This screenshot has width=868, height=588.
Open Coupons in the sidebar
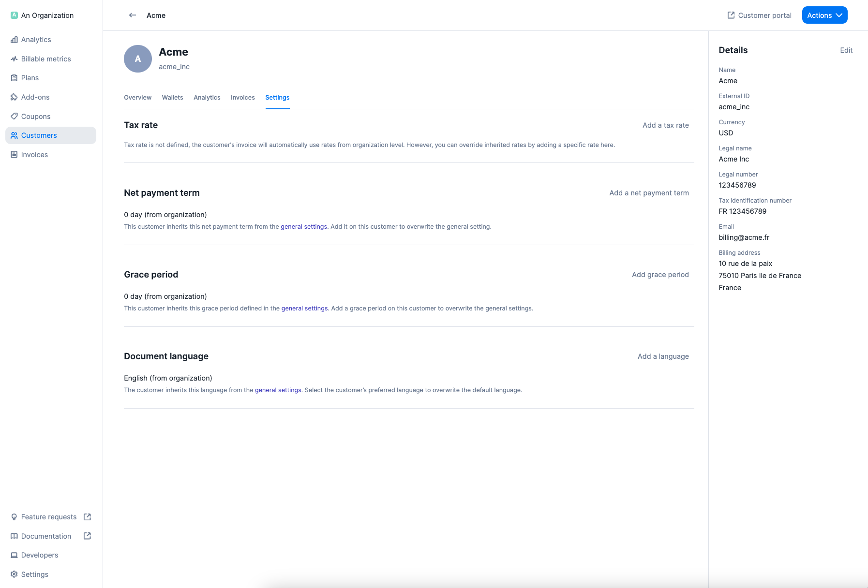click(51, 117)
